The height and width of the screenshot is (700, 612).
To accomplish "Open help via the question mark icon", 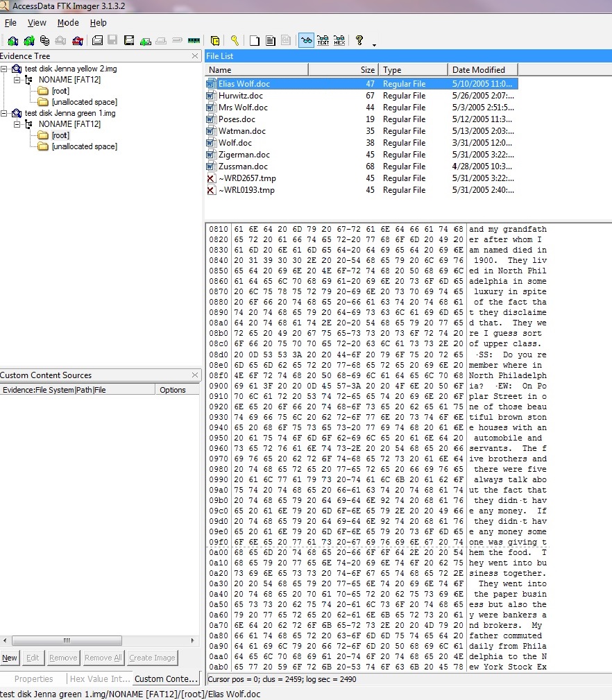I will [x=359, y=40].
